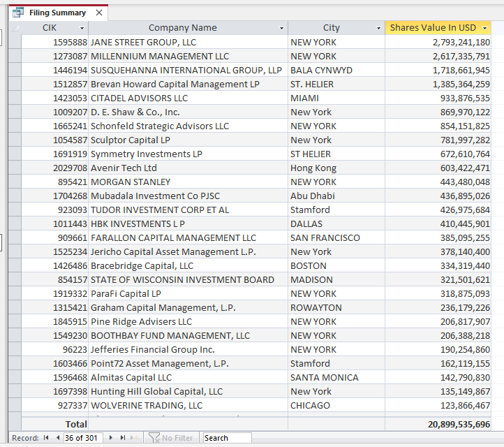
Task: Click the CIK column header
Action: point(50,28)
